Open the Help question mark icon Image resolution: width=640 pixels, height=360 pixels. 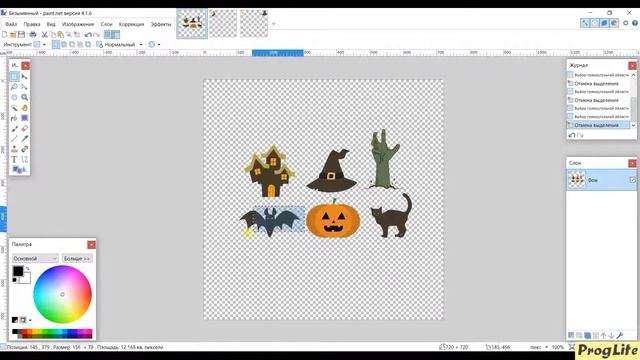click(635, 23)
